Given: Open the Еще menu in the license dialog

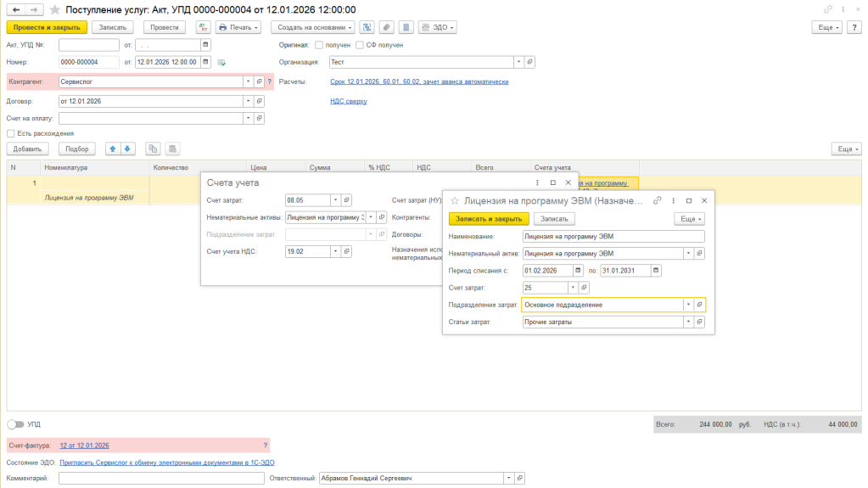Looking at the screenshot, I should point(689,219).
